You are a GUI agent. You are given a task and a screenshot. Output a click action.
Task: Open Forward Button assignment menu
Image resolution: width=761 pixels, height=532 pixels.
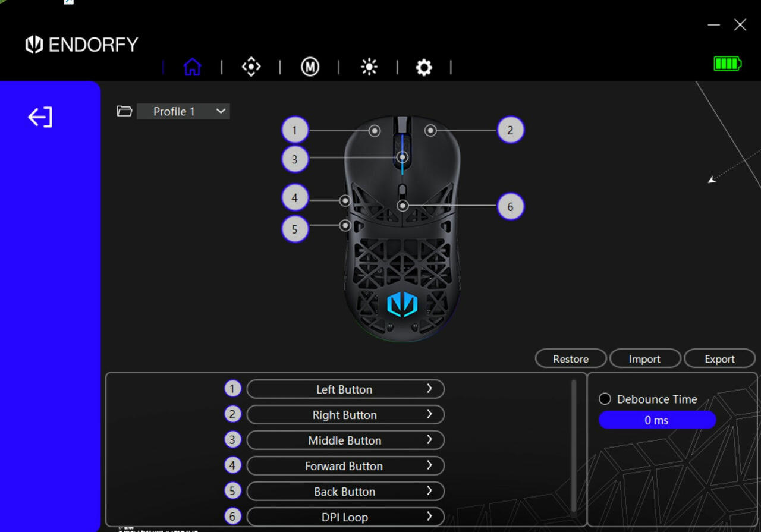[345, 466]
